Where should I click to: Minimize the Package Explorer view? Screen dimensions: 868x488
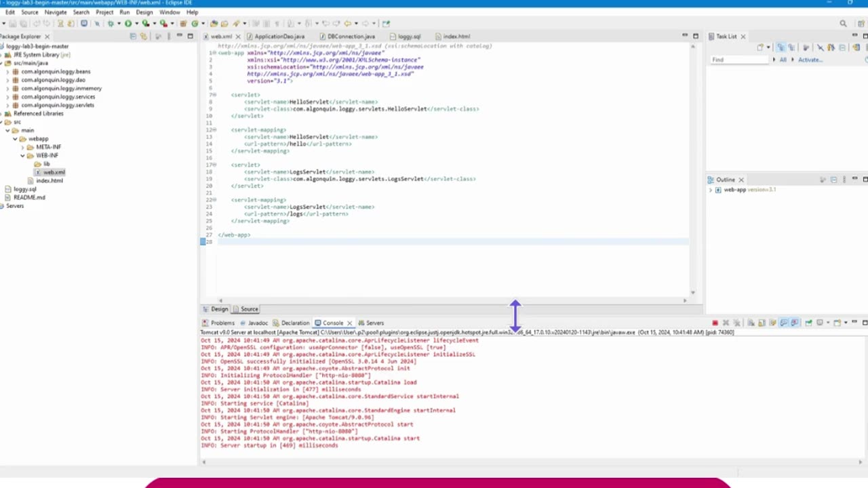tap(179, 36)
